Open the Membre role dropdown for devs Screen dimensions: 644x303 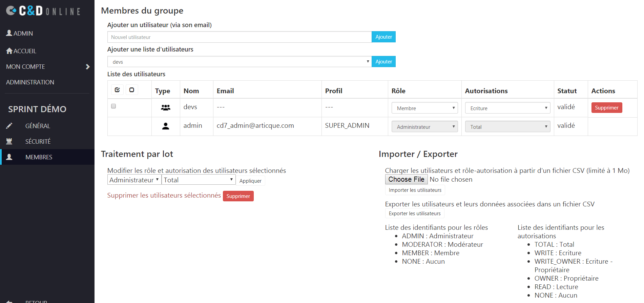coord(424,108)
